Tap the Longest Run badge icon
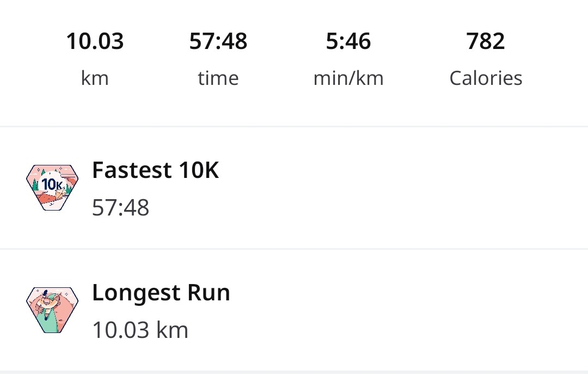Image resolution: width=588 pixels, height=376 pixels. point(52,310)
